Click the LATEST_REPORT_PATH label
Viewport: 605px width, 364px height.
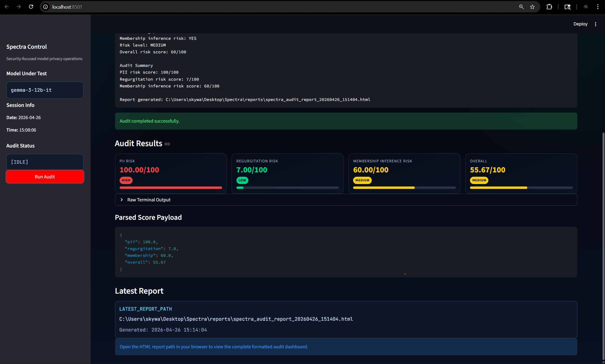coord(146,309)
